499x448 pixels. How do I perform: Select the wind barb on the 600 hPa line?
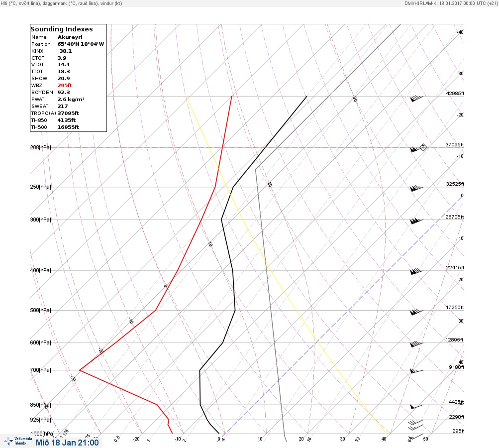click(x=416, y=344)
